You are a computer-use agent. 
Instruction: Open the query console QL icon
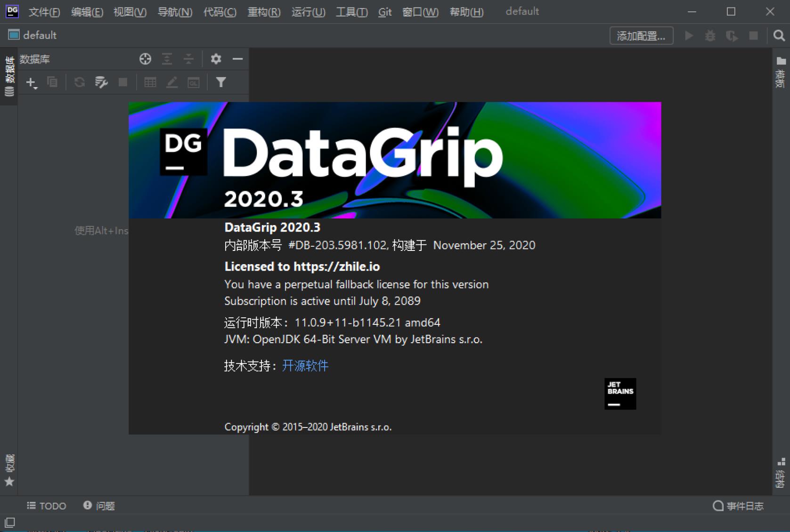[194, 82]
